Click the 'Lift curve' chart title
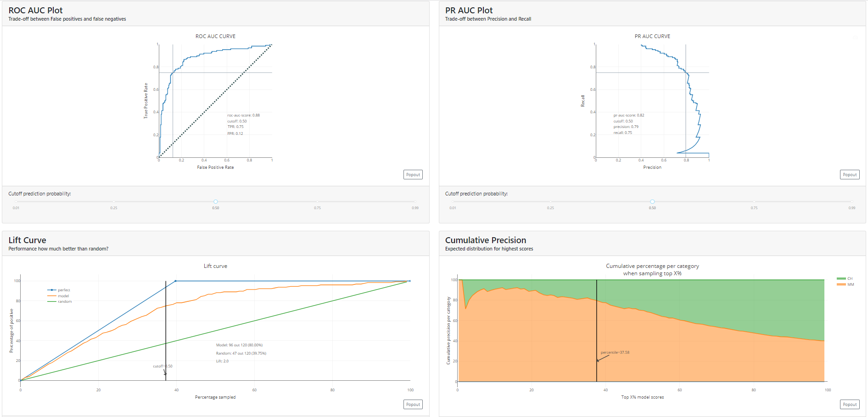868x417 pixels. pos(215,266)
